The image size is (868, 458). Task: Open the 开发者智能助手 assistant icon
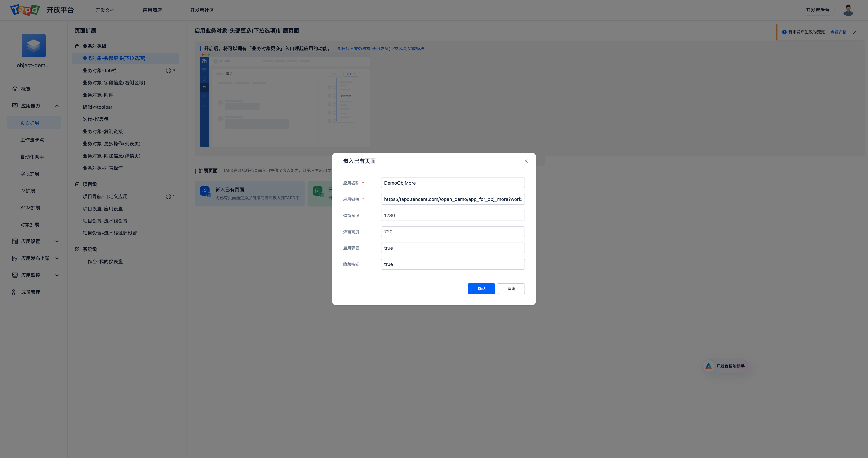[x=709, y=366]
